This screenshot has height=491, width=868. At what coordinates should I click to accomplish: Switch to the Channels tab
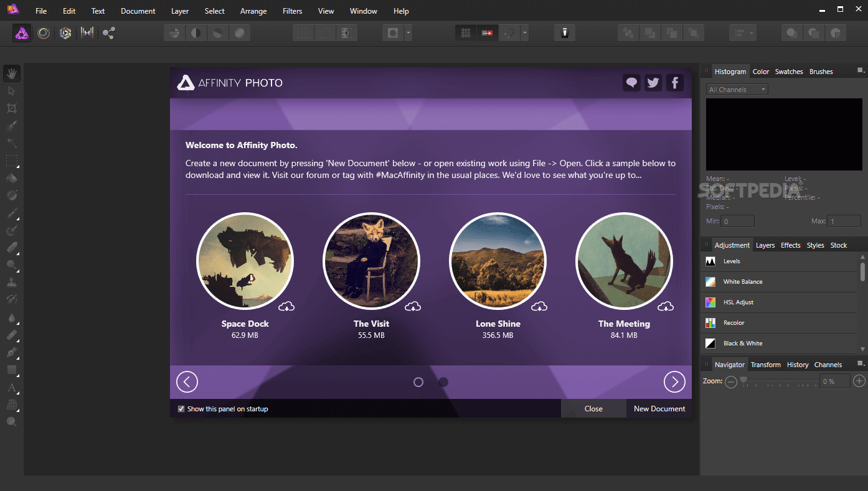[828, 365]
